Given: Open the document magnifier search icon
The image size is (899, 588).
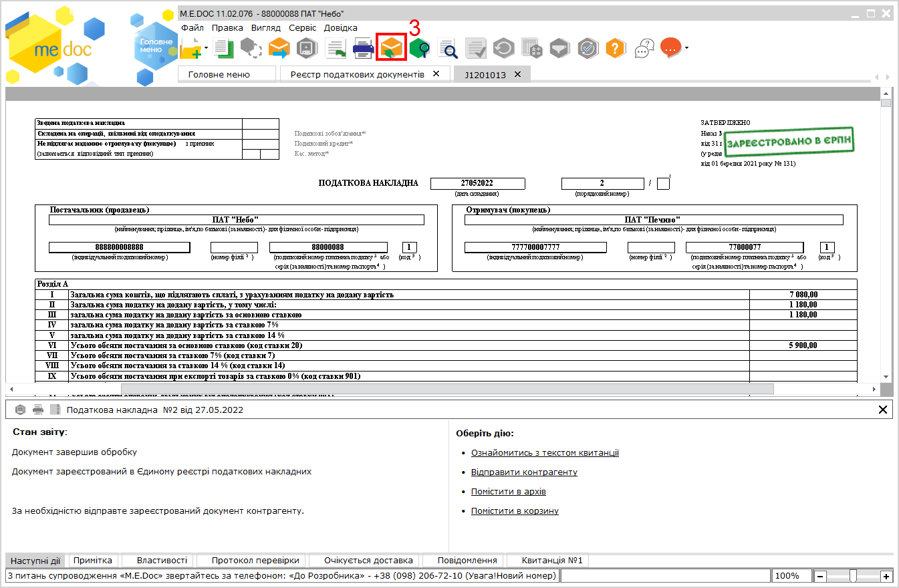Looking at the screenshot, I should (447, 48).
